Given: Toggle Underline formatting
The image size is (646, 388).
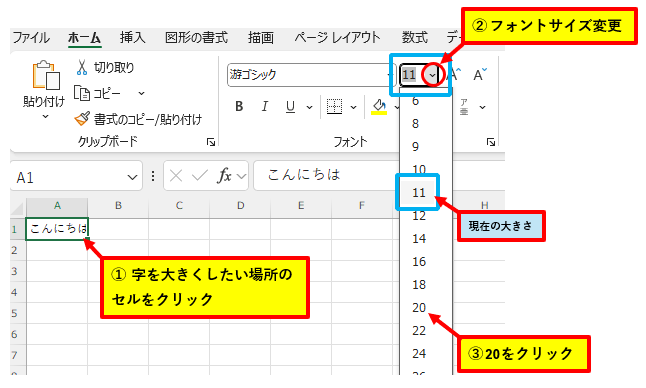Looking at the screenshot, I should point(290,107).
